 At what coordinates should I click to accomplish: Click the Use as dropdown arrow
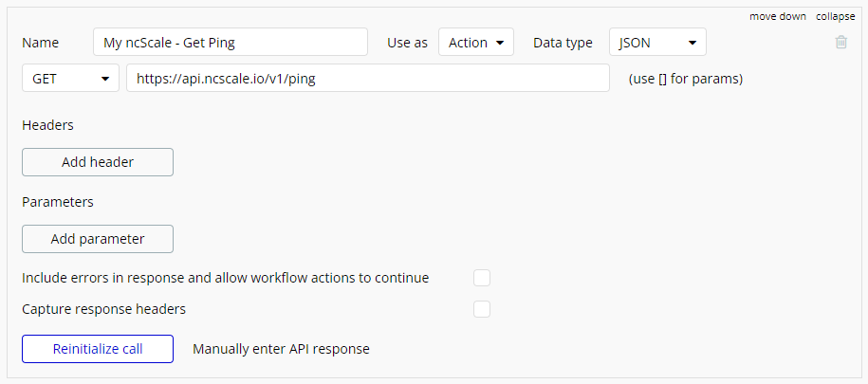(x=500, y=43)
